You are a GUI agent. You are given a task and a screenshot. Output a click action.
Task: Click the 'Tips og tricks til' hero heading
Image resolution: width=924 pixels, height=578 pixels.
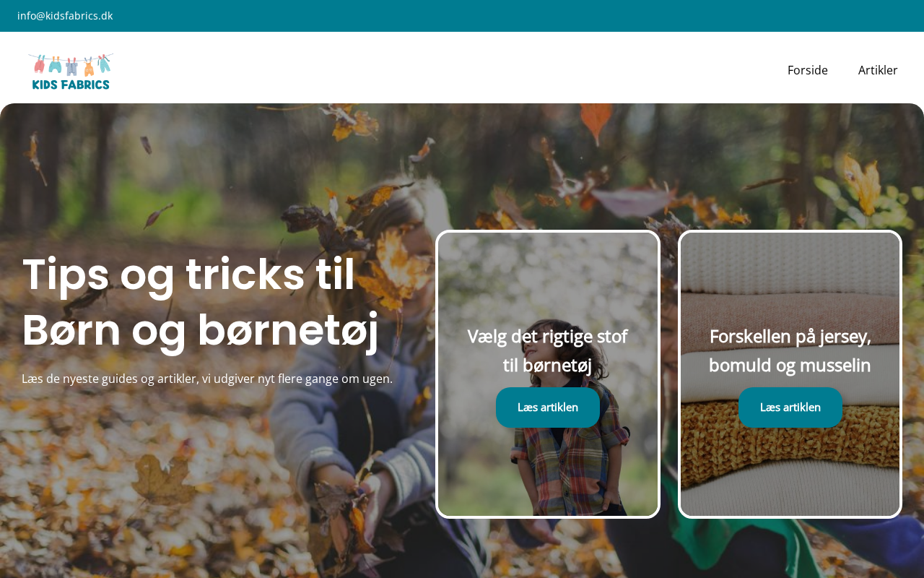[188, 274]
